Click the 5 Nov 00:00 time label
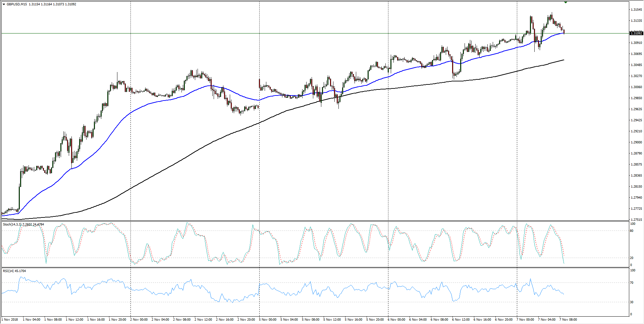 (268, 319)
